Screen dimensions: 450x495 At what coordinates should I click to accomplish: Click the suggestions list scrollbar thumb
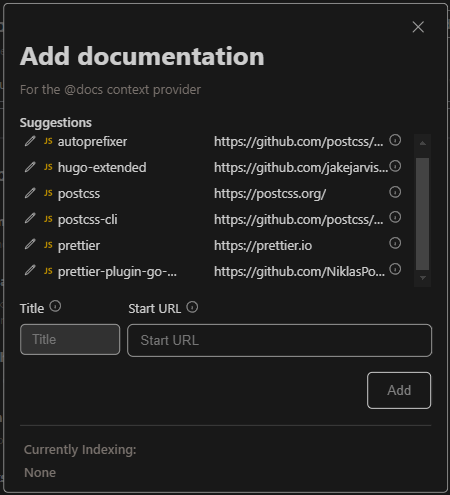pyautogui.click(x=423, y=214)
